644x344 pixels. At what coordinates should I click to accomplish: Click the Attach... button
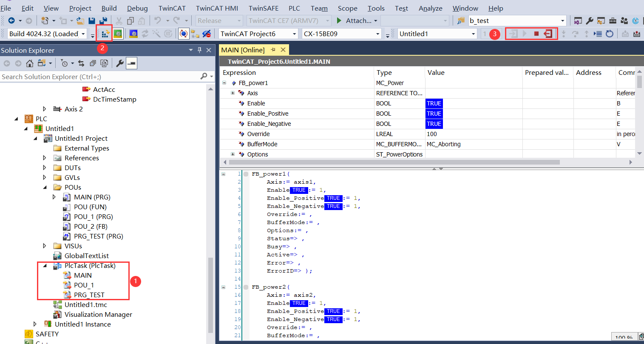pos(357,20)
